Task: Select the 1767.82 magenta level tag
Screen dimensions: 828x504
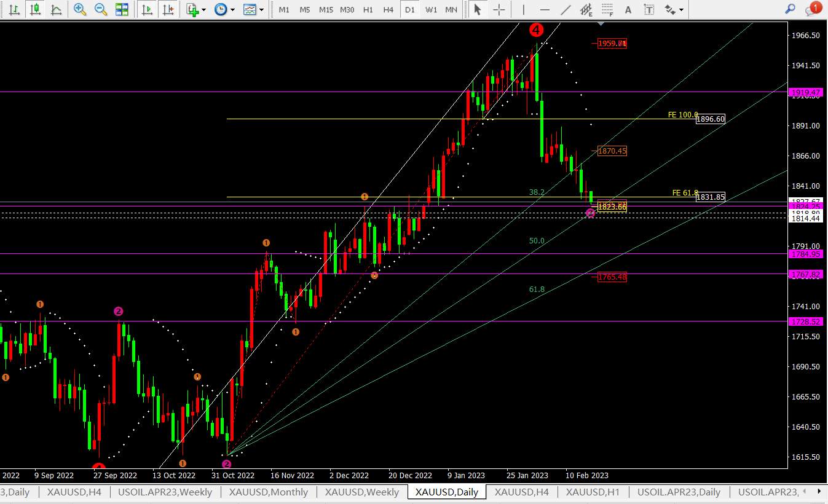Action: 805,274
